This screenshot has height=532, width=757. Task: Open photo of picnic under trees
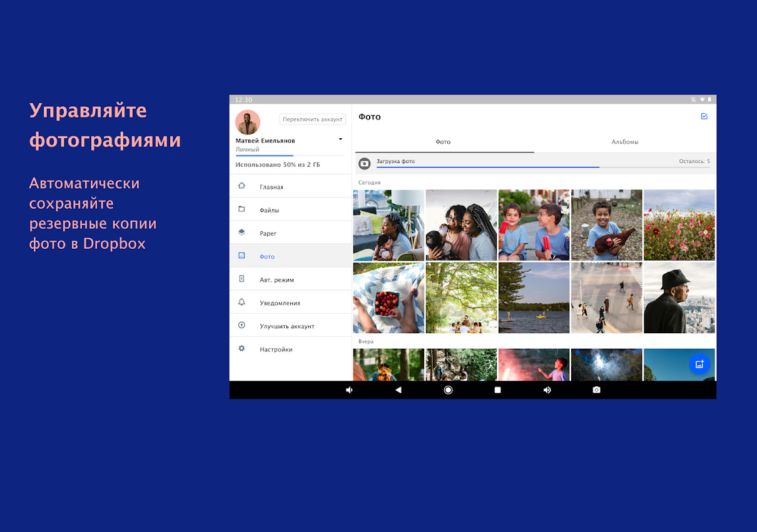[461, 298]
